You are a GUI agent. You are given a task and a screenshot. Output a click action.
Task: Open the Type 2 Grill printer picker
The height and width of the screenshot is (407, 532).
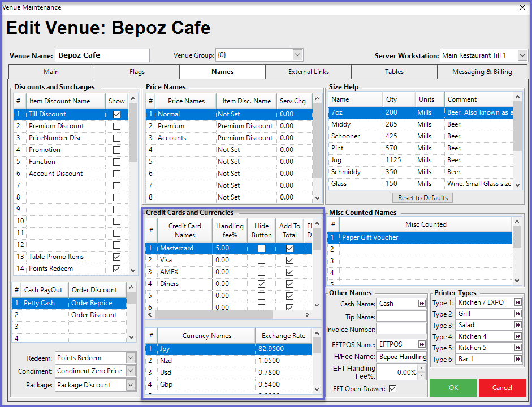(518, 314)
